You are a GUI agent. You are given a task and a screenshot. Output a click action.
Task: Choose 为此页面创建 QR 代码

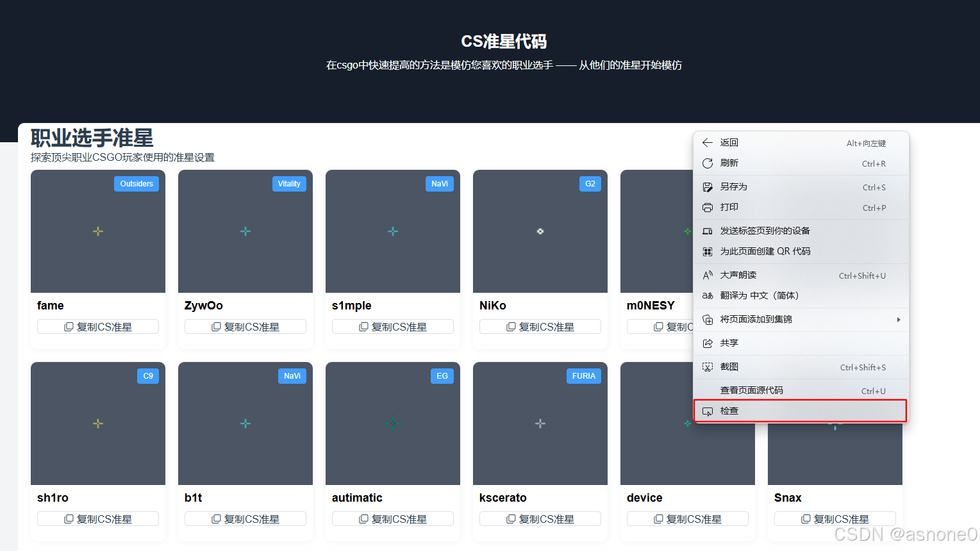coord(801,252)
